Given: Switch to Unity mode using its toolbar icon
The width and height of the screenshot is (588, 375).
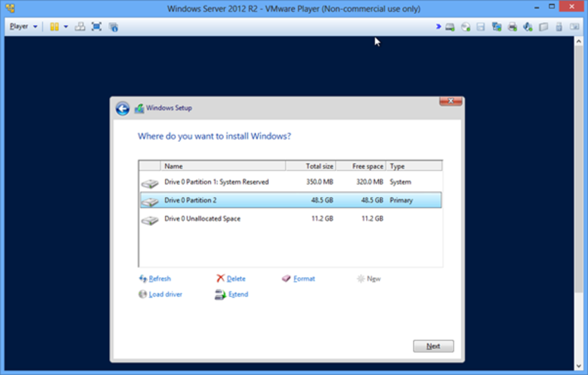Looking at the screenshot, I should tap(80, 27).
